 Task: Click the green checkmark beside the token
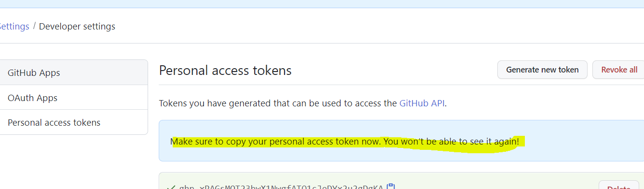[170, 187]
